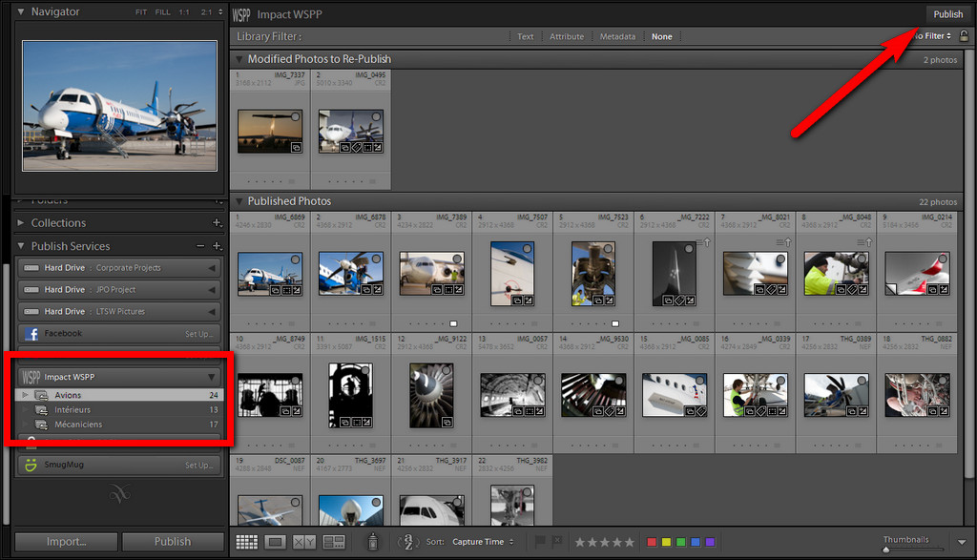Open the Sort Capture Time dropdown
This screenshot has width=977, height=560.
point(483,542)
